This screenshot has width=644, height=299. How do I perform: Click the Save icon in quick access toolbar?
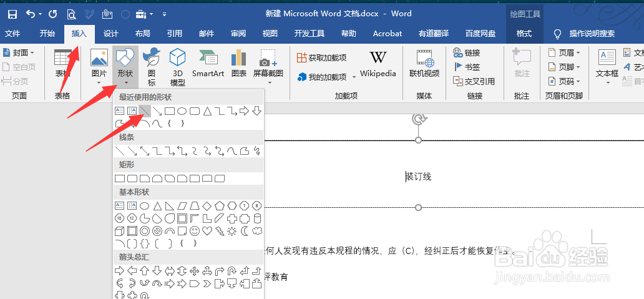[x=12, y=14]
